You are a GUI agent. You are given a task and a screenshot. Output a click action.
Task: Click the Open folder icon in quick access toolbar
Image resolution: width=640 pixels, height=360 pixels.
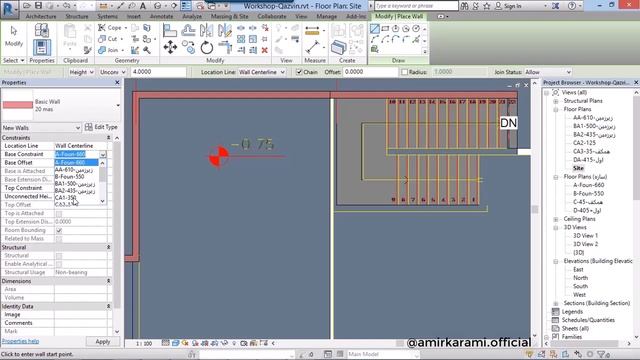click(x=27, y=6)
